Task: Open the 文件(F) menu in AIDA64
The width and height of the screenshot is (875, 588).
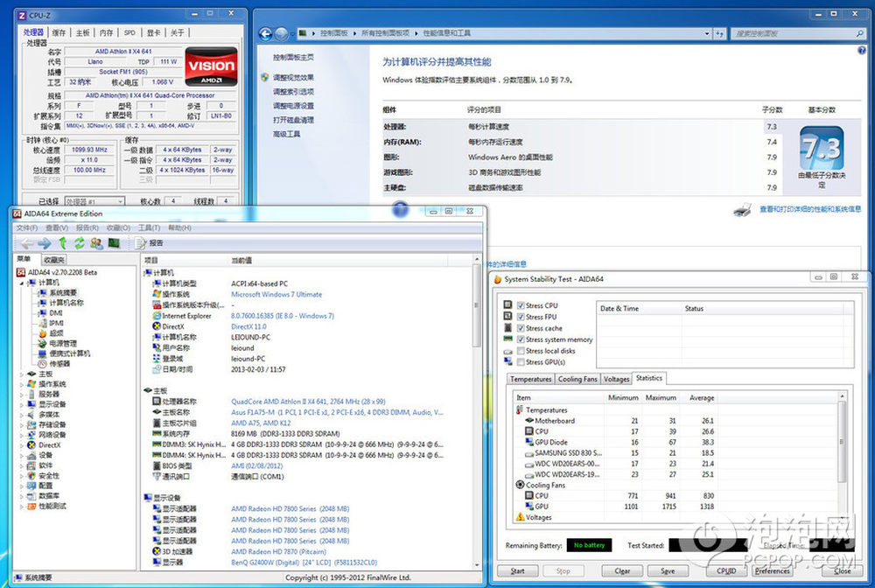Action: 27,228
